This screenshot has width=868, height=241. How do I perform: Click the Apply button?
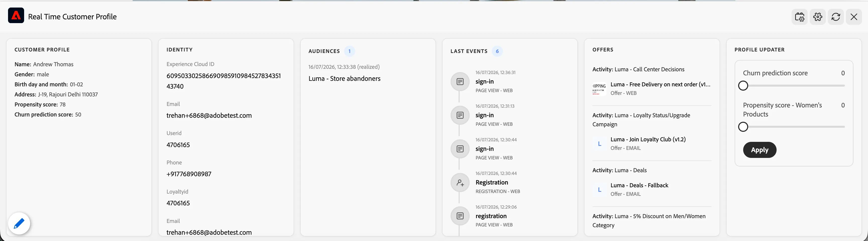point(759,150)
